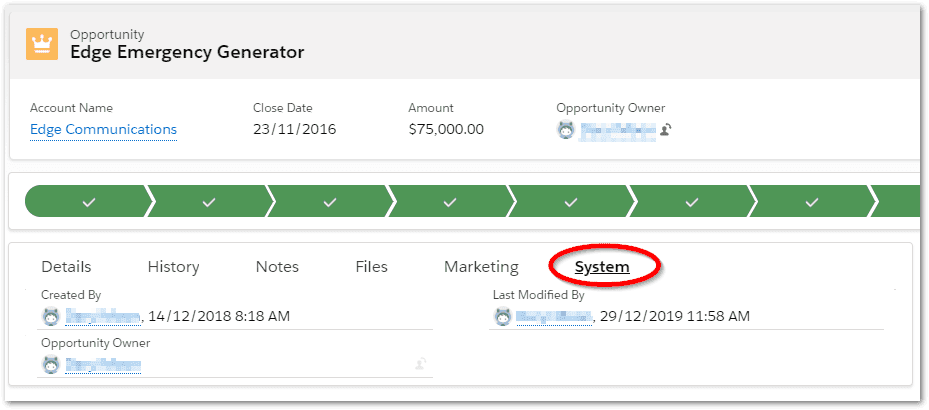Click change owner icon in header
The width and height of the screenshot is (929, 410).
[x=665, y=130]
